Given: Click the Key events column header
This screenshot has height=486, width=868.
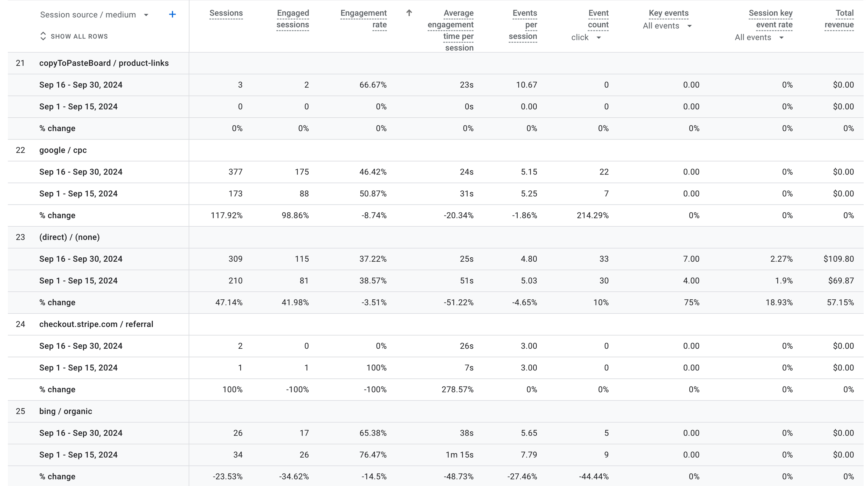Looking at the screenshot, I should [668, 13].
